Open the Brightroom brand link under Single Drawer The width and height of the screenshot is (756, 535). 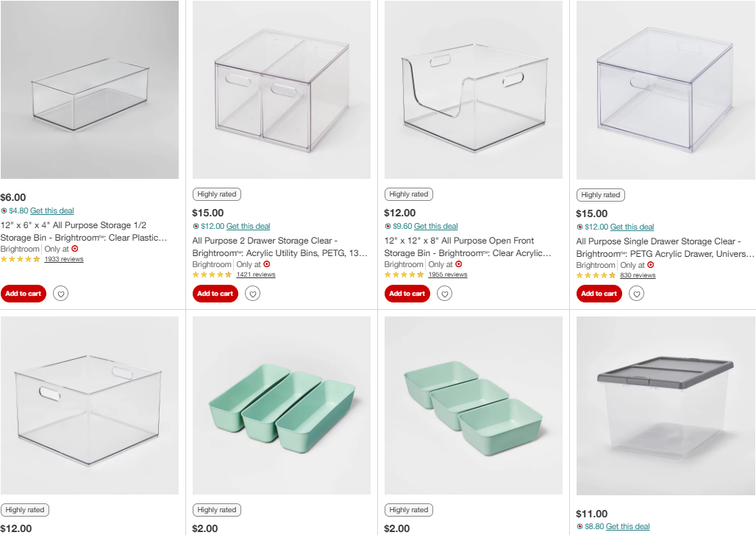[x=596, y=266]
